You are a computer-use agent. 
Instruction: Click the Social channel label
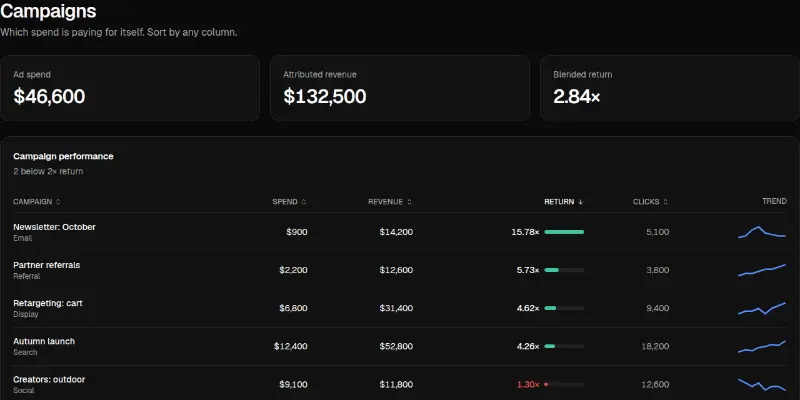pos(24,390)
